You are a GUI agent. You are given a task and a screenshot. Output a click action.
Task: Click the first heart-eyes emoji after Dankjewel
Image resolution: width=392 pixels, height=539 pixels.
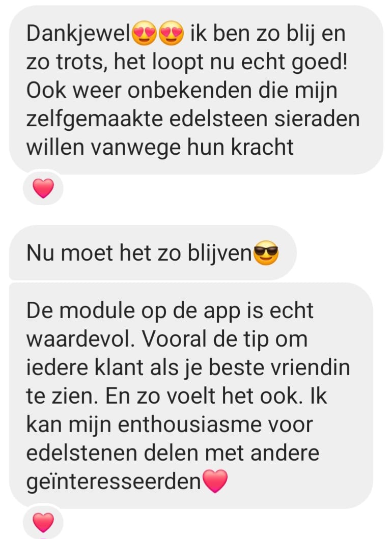tap(145, 34)
